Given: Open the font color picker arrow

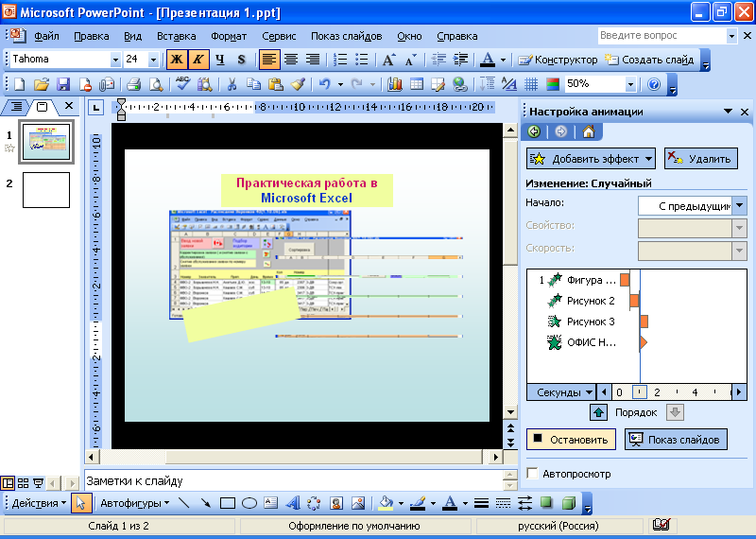Looking at the screenshot, I should (503, 60).
